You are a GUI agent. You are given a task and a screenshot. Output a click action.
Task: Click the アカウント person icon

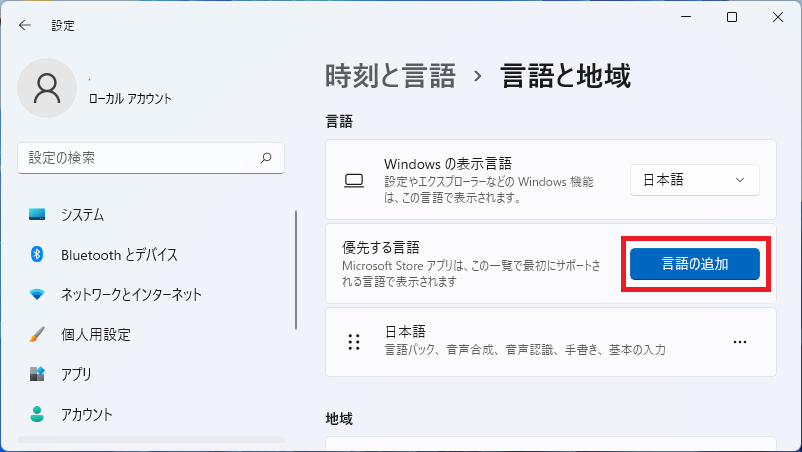(x=37, y=414)
